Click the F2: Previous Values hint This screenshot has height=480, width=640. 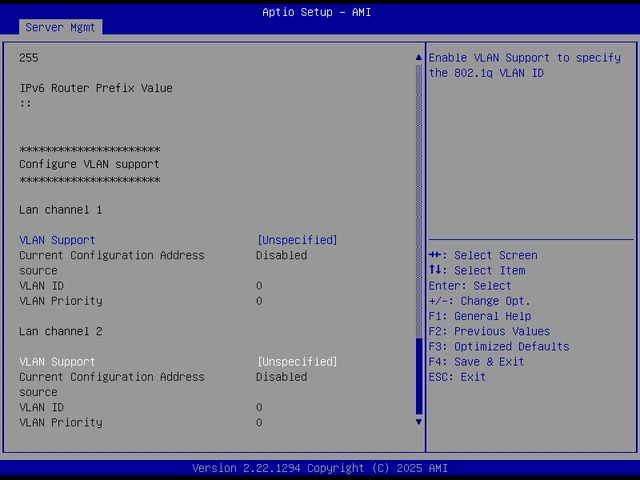click(x=489, y=331)
